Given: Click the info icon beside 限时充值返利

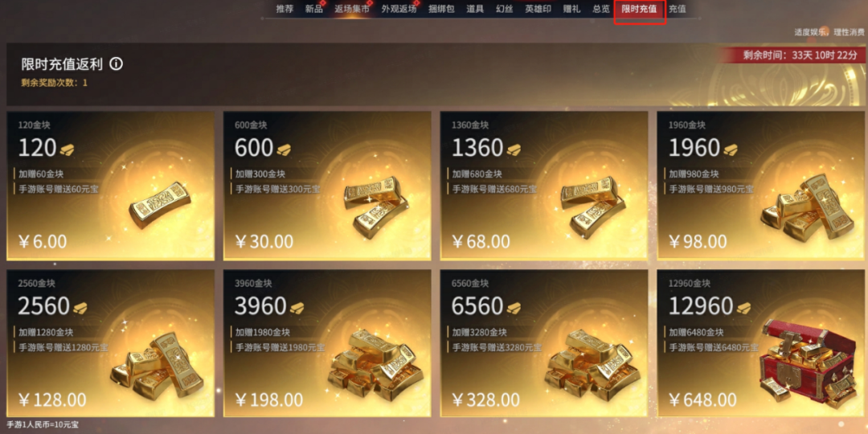Looking at the screenshot, I should coord(116,64).
